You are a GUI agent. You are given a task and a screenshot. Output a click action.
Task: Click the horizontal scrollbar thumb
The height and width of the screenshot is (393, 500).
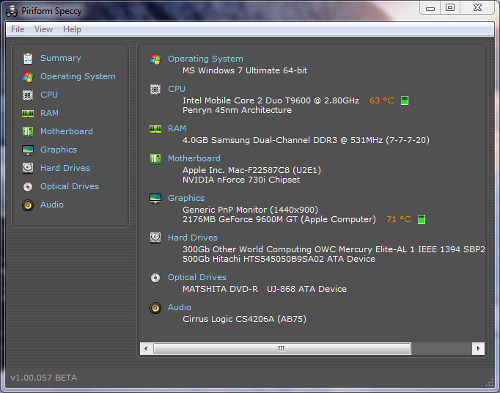click(x=282, y=349)
